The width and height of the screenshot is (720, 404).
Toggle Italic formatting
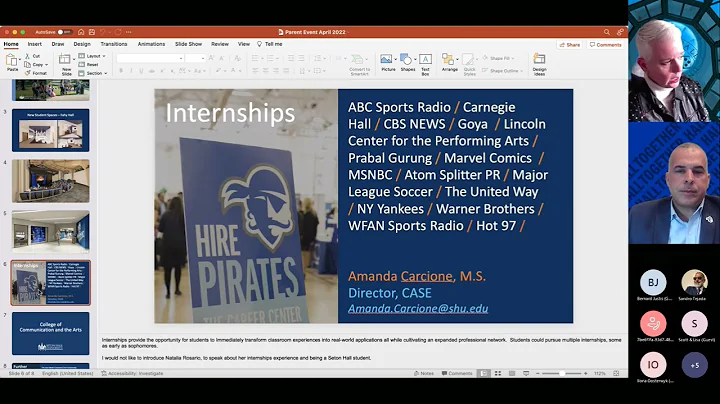(131, 71)
